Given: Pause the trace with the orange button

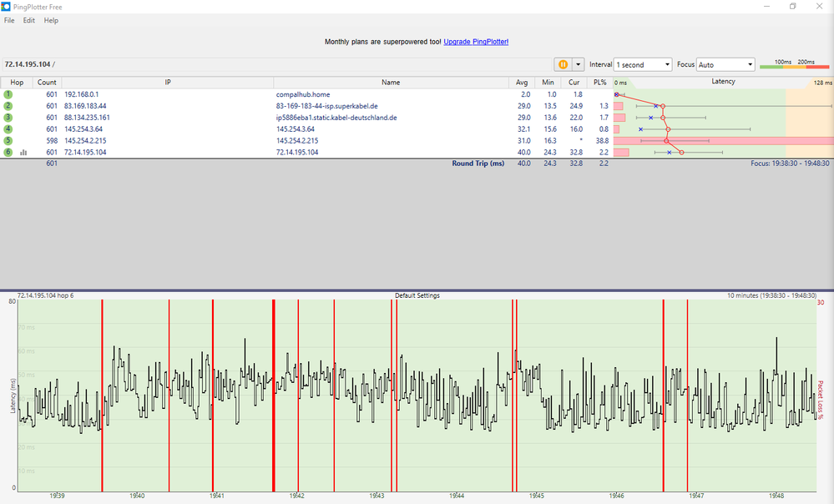Looking at the screenshot, I should tap(563, 64).
